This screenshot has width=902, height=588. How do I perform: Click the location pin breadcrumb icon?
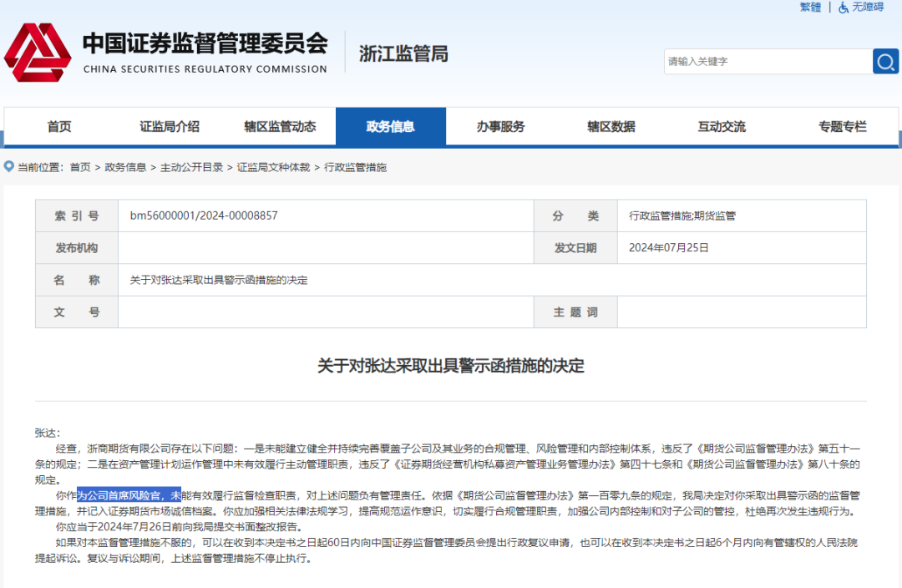click(9, 167)
